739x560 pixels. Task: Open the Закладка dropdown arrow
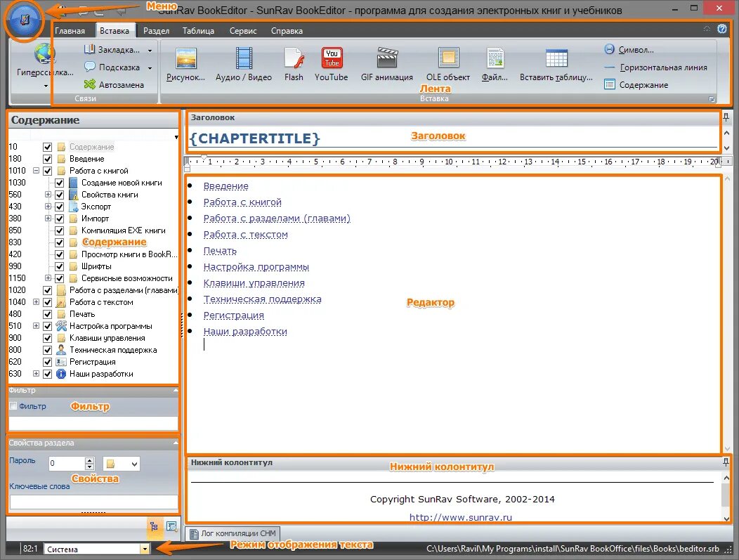(150, 50)
